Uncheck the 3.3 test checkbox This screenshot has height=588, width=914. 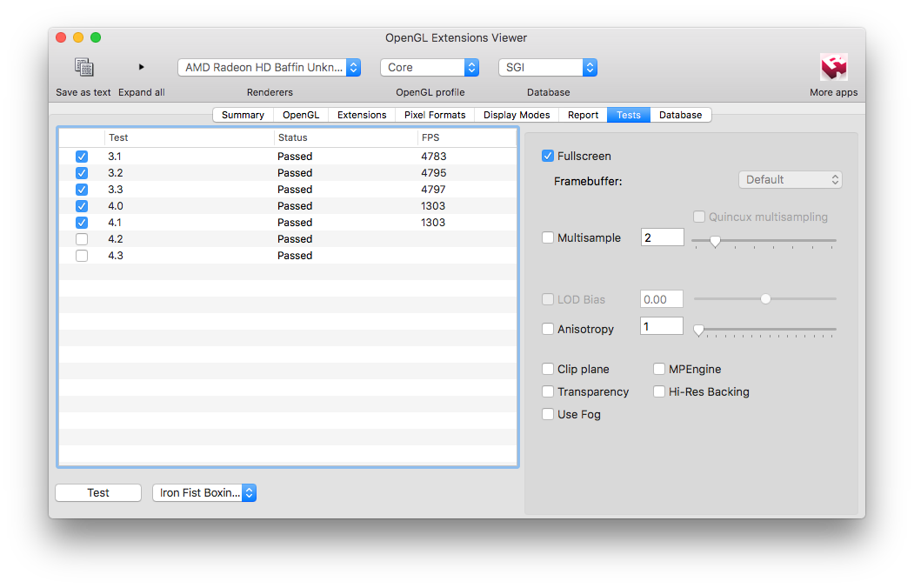click(82, 190)
